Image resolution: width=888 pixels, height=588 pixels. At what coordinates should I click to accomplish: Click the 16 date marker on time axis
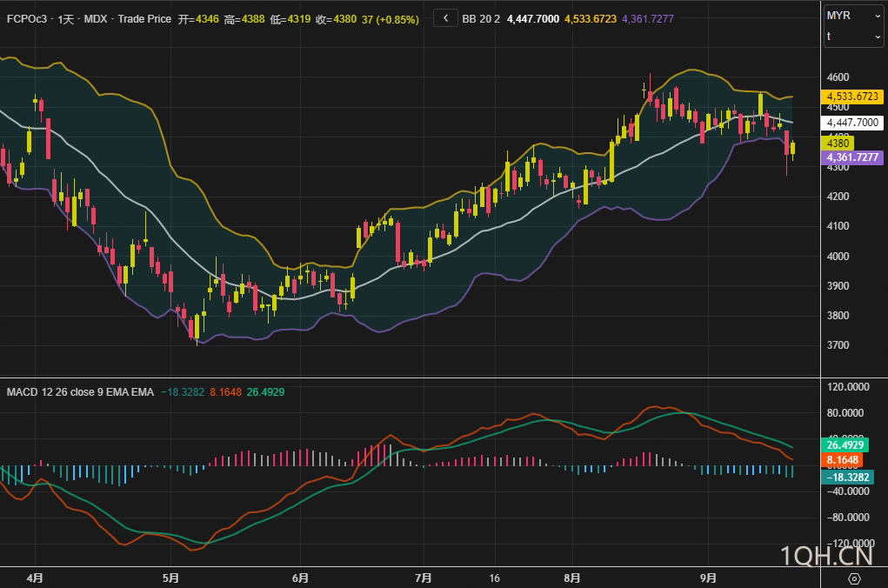click(x=495, y=578)
